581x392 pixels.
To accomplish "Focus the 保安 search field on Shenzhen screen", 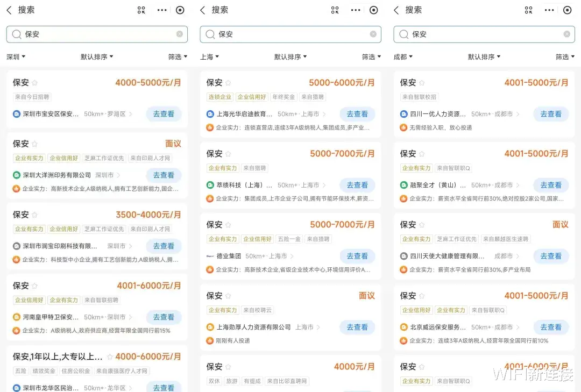I will 97,34.
